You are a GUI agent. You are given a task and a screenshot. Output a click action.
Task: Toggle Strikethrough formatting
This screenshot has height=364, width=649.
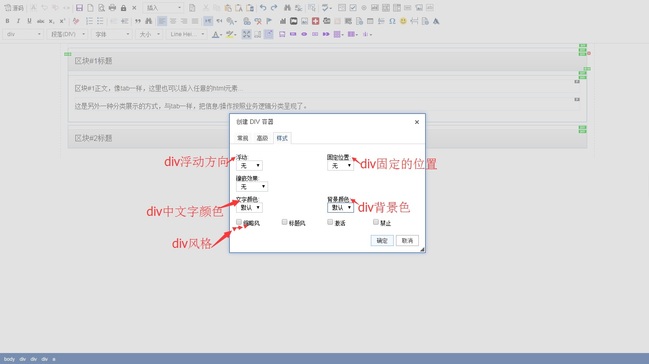40,21
